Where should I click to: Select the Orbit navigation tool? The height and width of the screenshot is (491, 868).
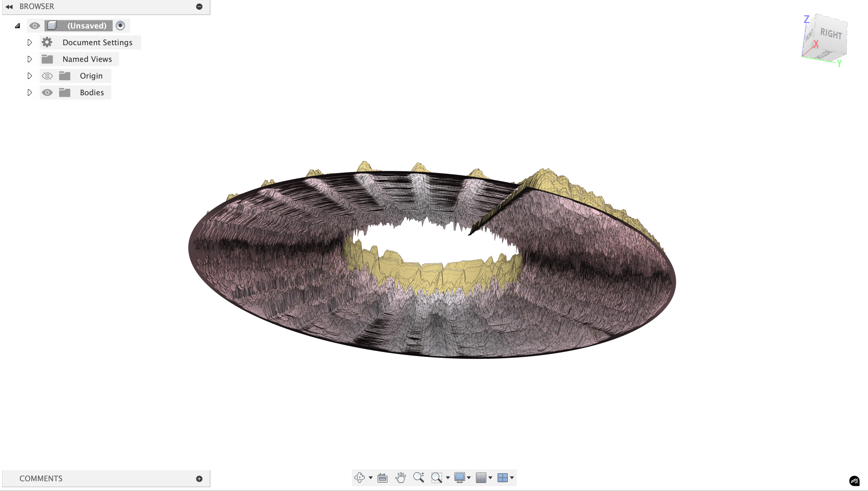point(360,477)
